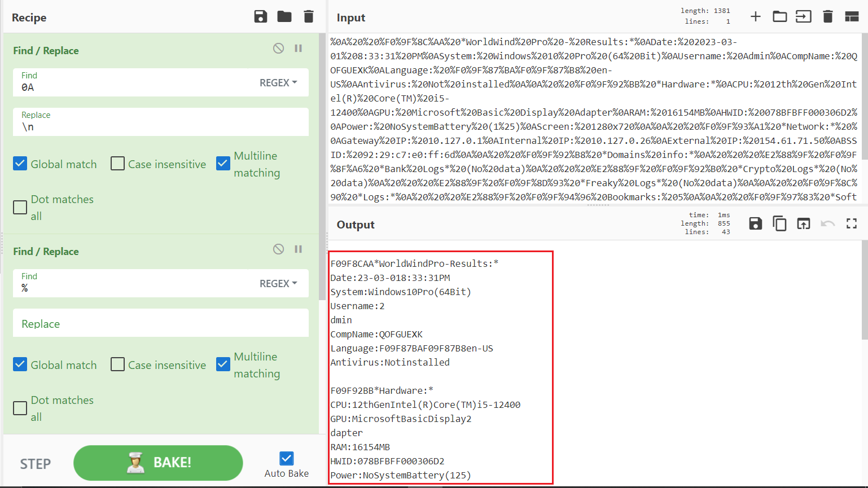Add a new input tab
The image size is (868, 488).
click(756, 17)
